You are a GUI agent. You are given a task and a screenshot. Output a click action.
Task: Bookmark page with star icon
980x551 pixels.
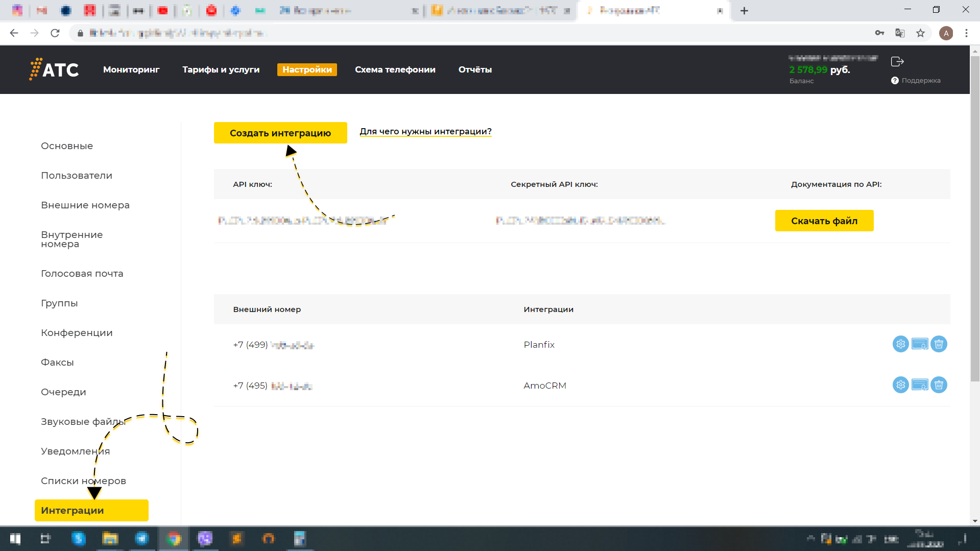point(920,33)
